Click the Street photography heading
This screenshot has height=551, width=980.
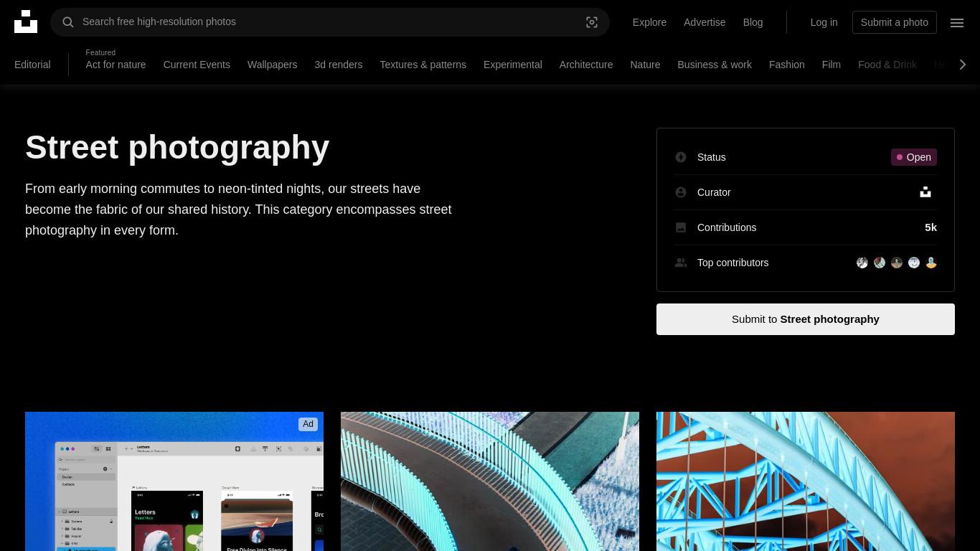tap(177, 147)
